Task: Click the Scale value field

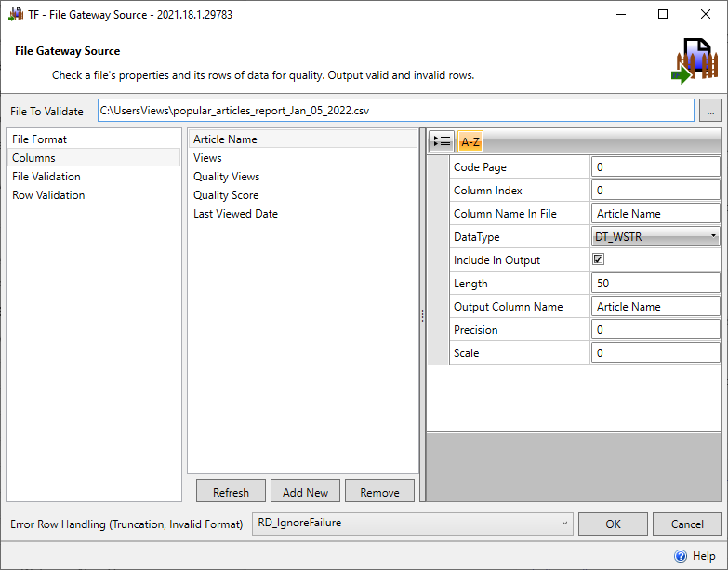Action: tap(655, 352)
